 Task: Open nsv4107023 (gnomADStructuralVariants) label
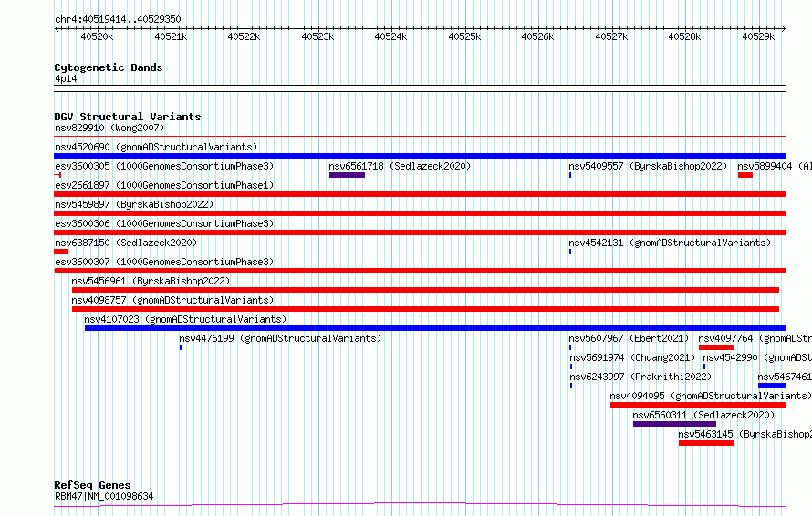[x=185, y=319]
